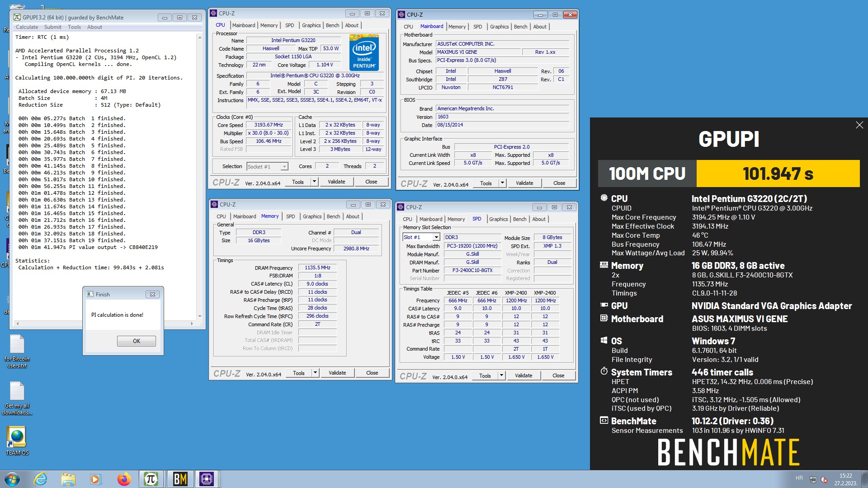The image size is (868, 488).
Task: Click GPUPI horizontal scrollbar left arrow
Action: [x=18, y=324]
